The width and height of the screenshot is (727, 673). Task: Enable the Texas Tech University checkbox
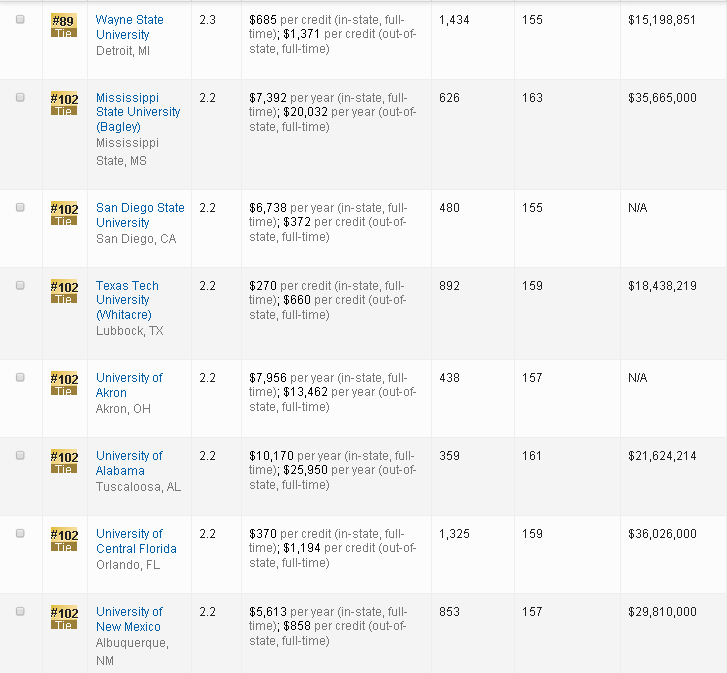tap(21, 285)
